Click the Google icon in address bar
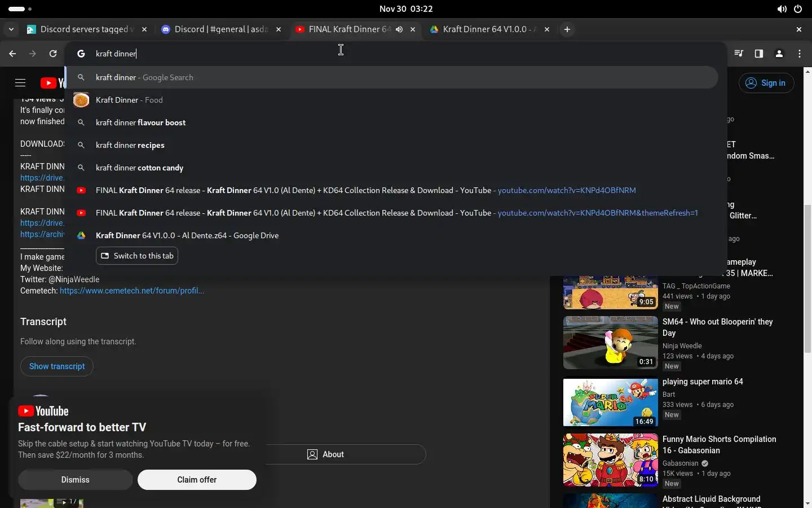812x508 pixels. [x=81, y=54]
